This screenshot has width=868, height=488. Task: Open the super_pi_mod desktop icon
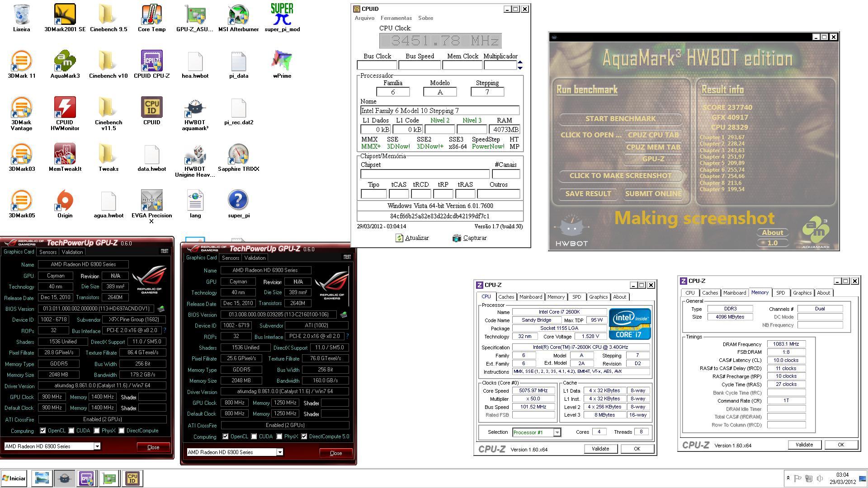(282, 18)
